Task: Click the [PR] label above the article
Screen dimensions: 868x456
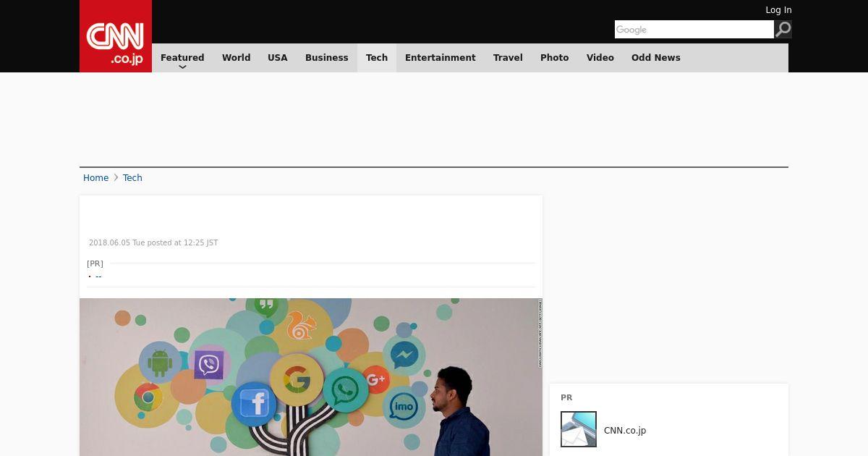Action: click(95, 263)
